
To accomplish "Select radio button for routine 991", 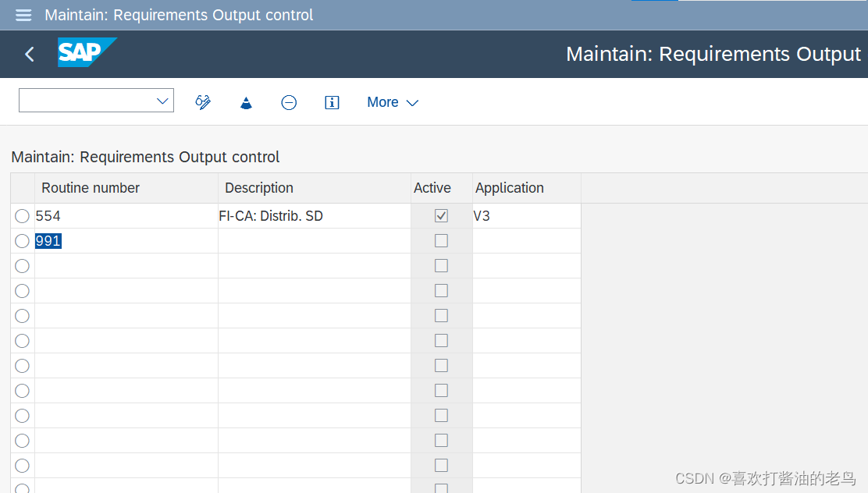I will (22, 241).
